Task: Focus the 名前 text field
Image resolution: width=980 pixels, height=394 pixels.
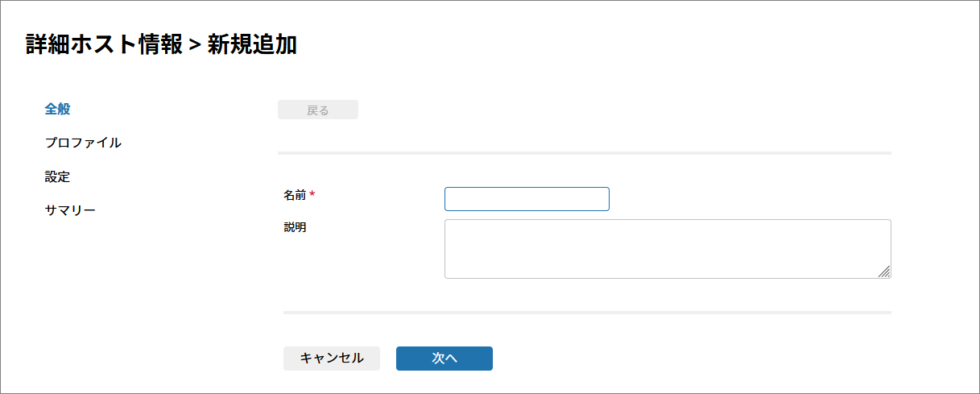Action: tap(527, 199)
